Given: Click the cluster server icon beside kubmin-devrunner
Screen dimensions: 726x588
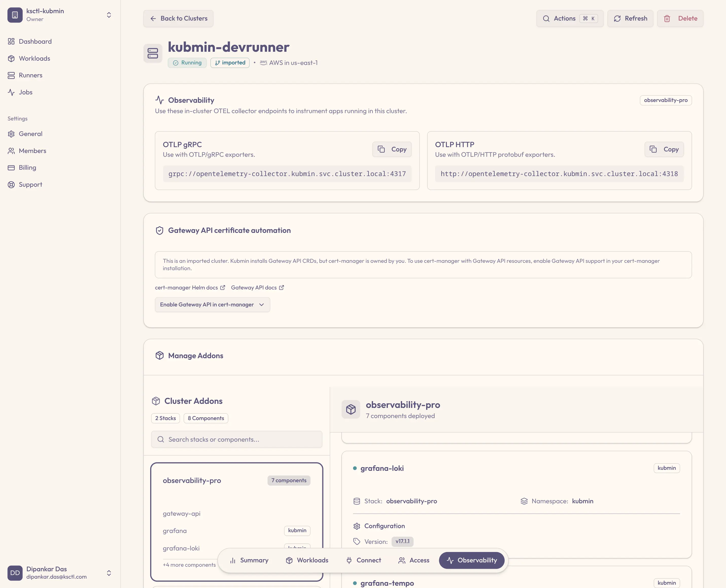Looking at the screenshot, I should (x=153, y=53).
